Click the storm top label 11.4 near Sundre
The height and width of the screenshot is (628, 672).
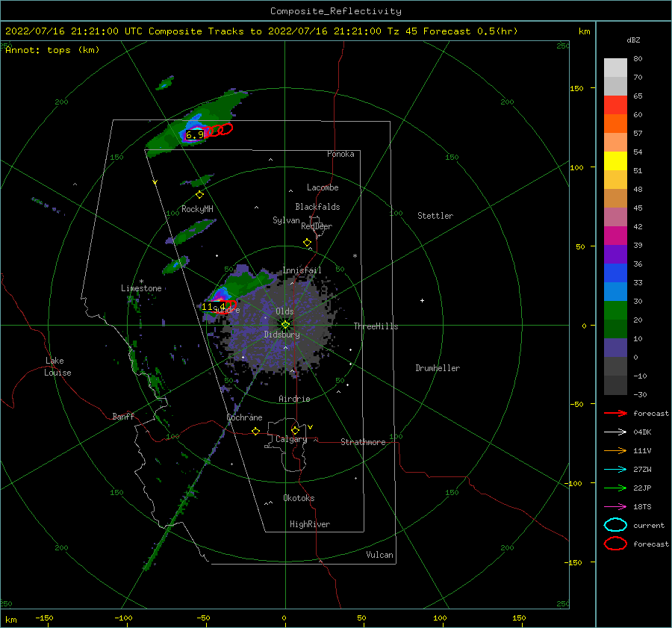coord(214,306)
